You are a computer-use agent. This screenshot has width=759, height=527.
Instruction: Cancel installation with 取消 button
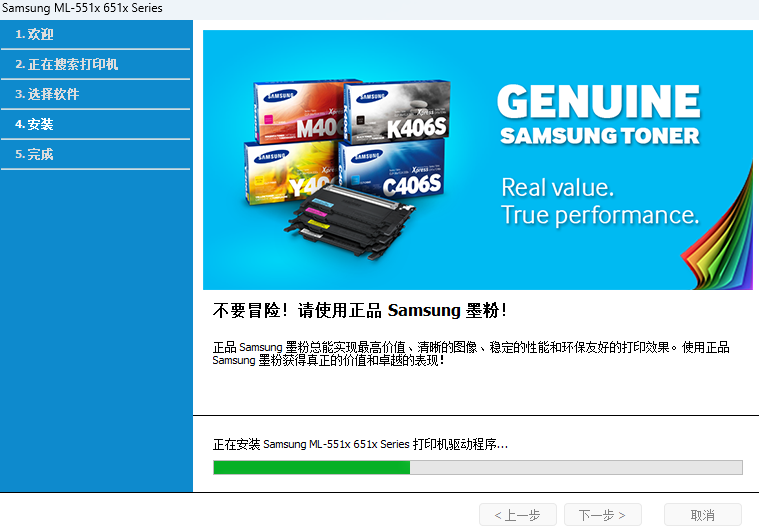pyautogui.click(x=702, y=515)
